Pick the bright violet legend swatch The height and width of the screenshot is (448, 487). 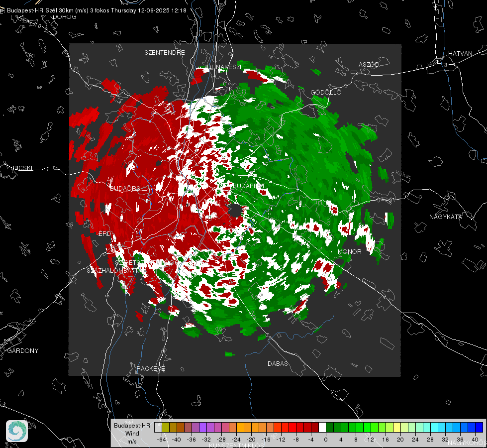[203, 428]
